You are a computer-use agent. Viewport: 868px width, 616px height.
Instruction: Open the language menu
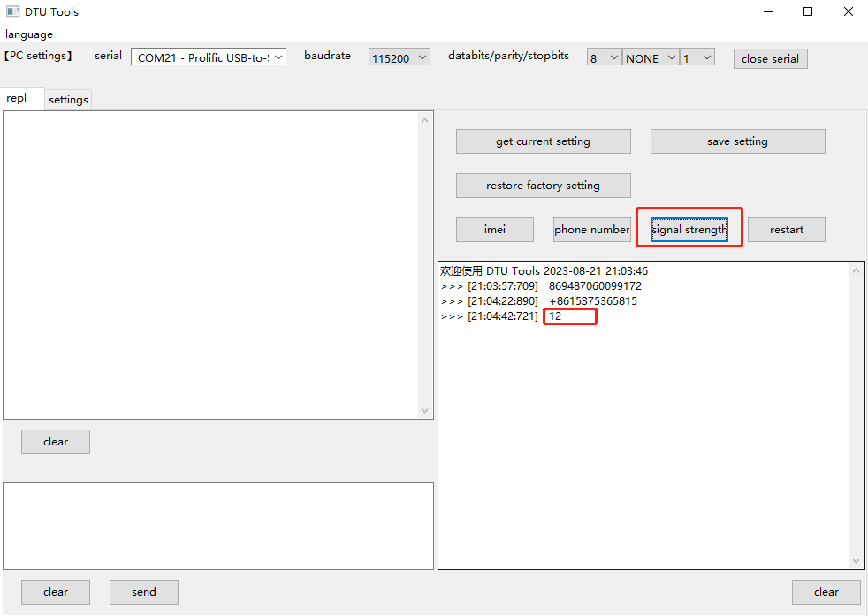(x=29, y=34)
